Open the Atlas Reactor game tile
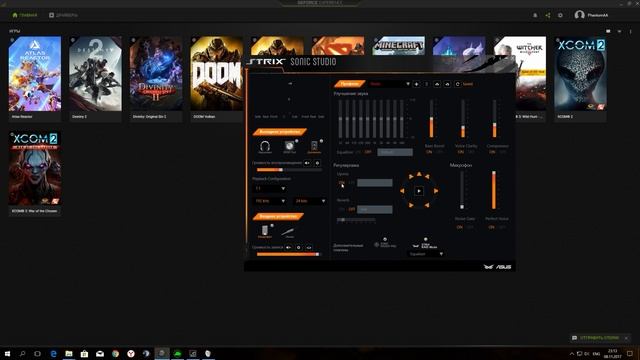The height and width of the screenshot is (360, 640). click(x=35, y=79)
